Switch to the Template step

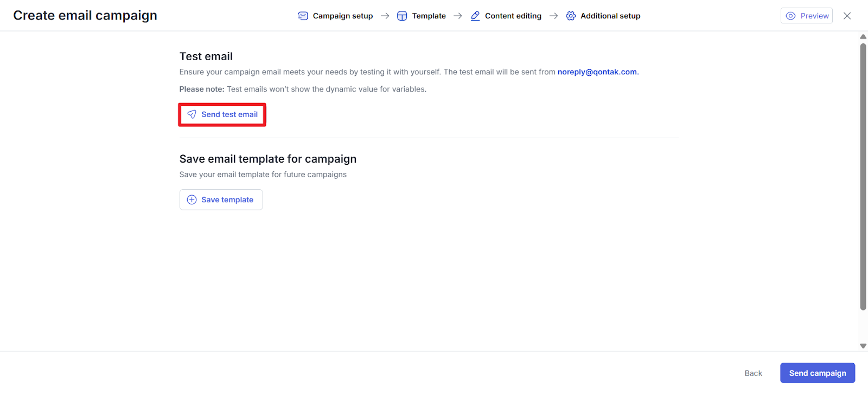pyautogui.click(x=429, y=16)
